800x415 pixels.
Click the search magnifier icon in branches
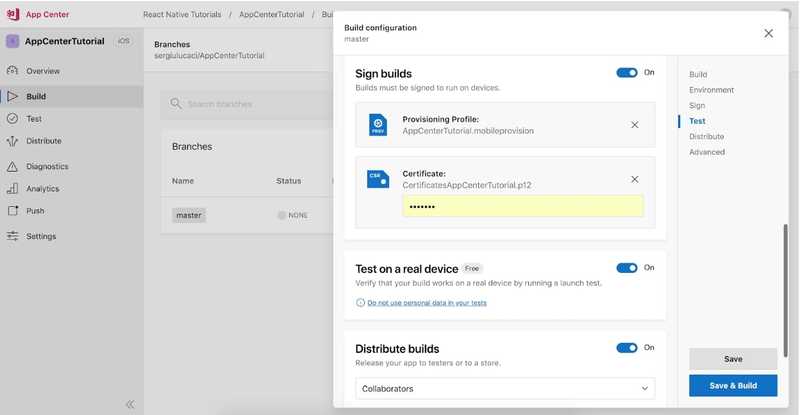[x=176, y=104]
